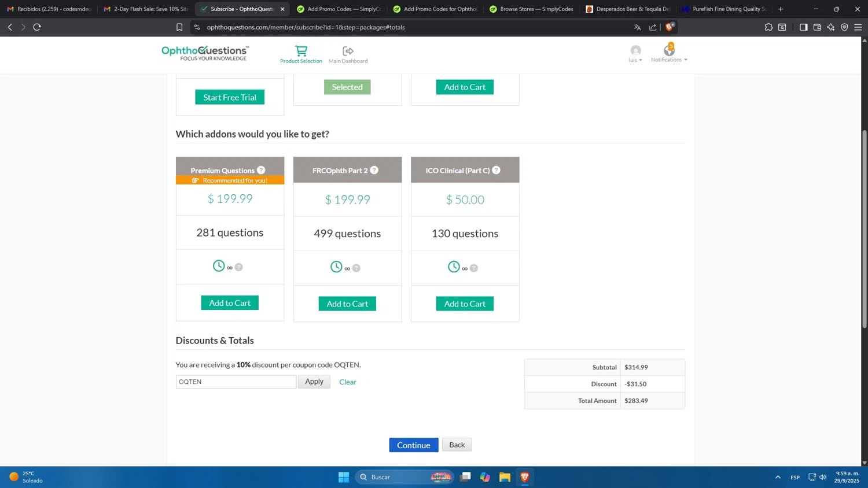Switch to Add Promo Codes — SimplyCodes tab
This screenshot has width=868, height=488.
coord(339,9)
